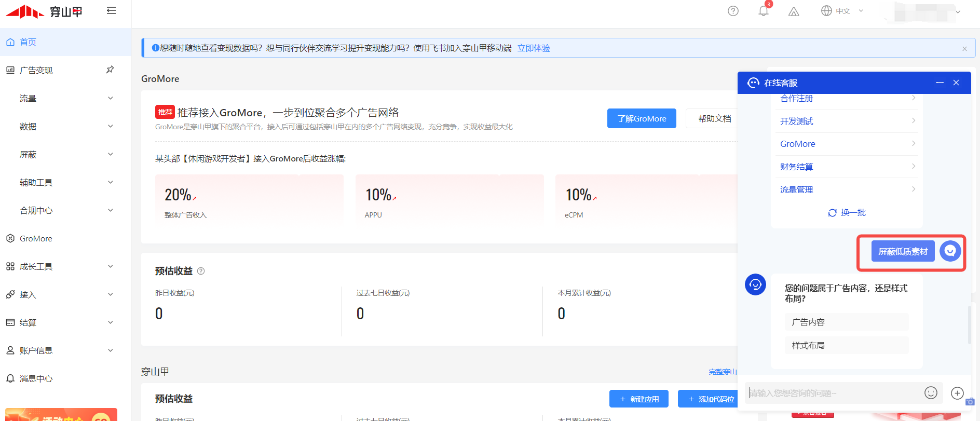Select GroMore chat topic

click(x=847, y=144)
